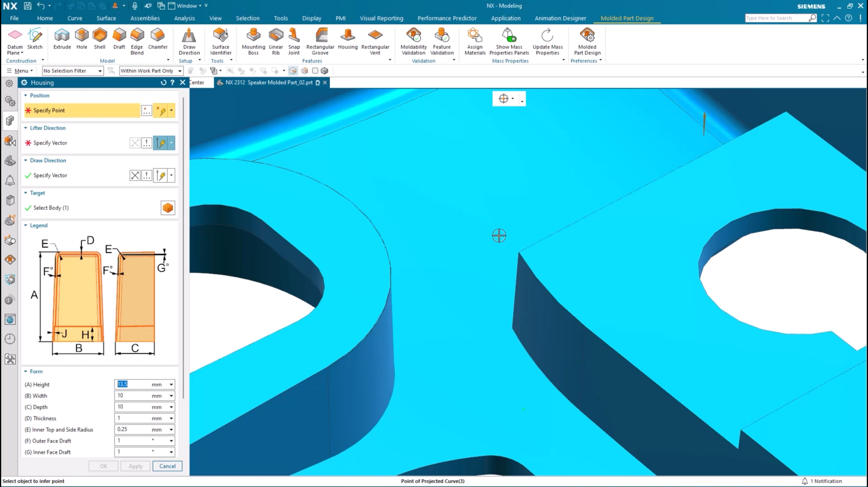Collapse the Legend section
This screenshot has width=868, height=487.
tap(25, 225)
